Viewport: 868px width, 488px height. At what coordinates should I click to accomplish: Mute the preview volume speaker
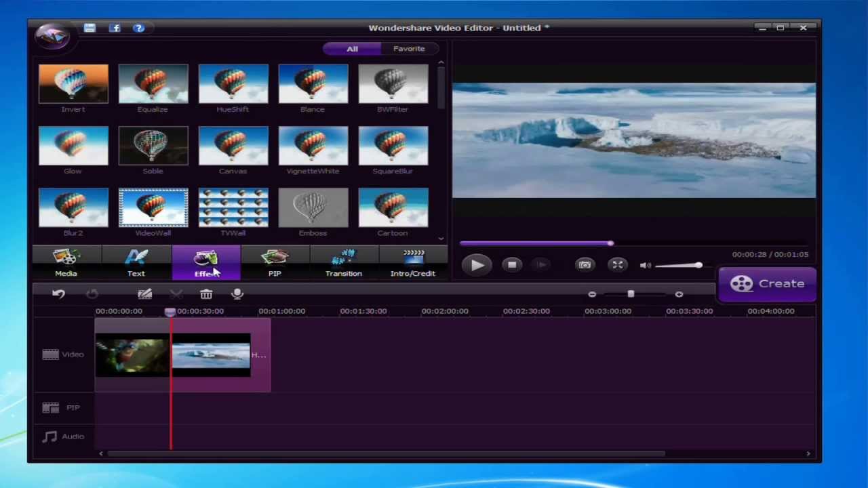(645, 266)
